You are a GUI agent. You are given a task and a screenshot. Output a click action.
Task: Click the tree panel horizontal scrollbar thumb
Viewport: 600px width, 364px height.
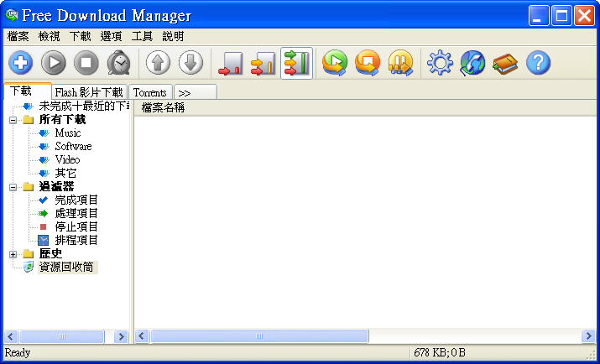point(62,336)
